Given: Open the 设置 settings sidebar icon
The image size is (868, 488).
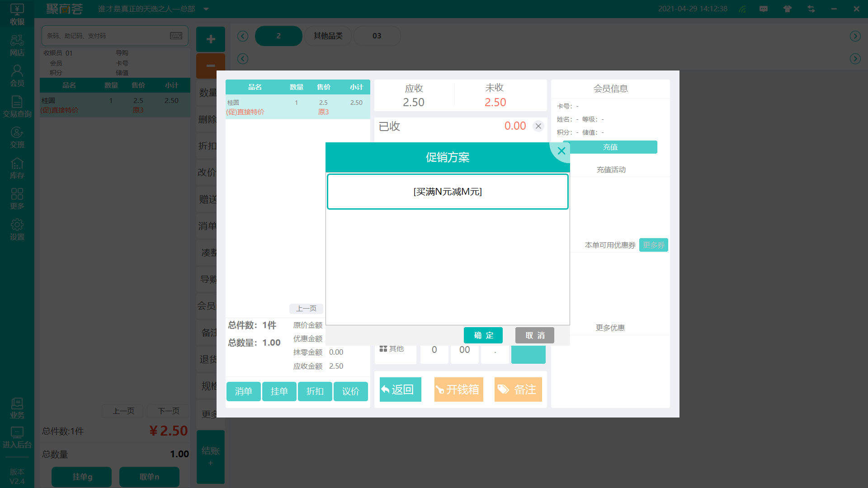Looking at the screenshot, I should coord(17,230).
